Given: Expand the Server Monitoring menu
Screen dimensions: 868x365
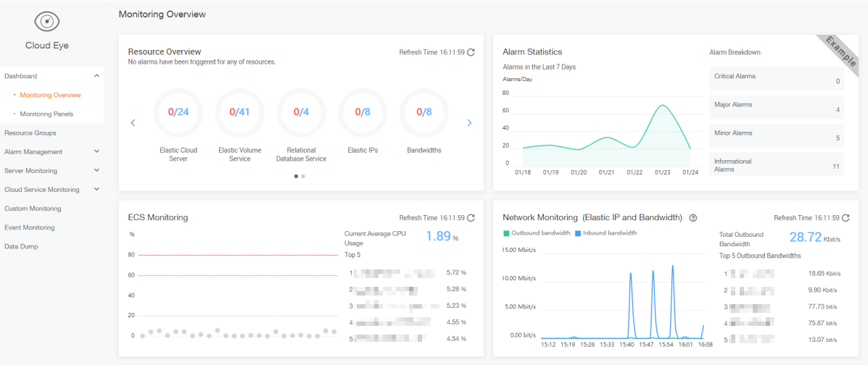Looking at the screenshot, I should coord(96,171).
